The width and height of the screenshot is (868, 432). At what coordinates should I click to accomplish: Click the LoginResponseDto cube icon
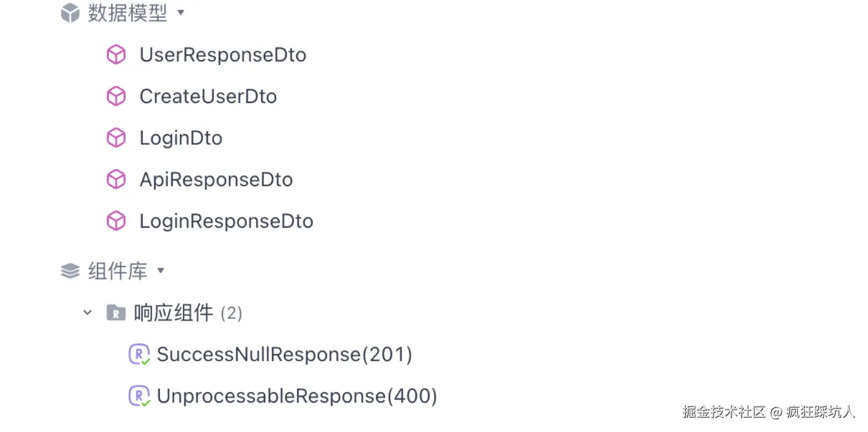pos(116,221)
